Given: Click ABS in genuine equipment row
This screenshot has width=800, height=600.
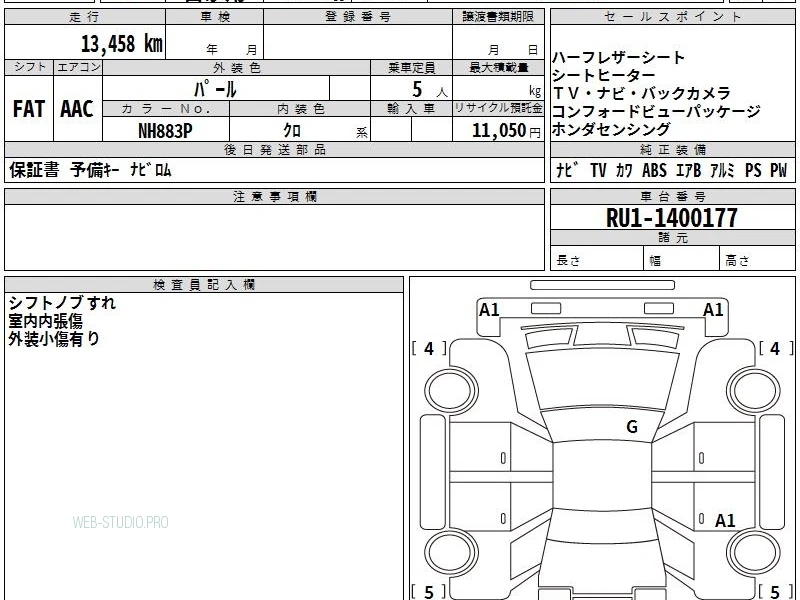Looking at the screenshot, I should pyautogui.click(x=654, y=170).
